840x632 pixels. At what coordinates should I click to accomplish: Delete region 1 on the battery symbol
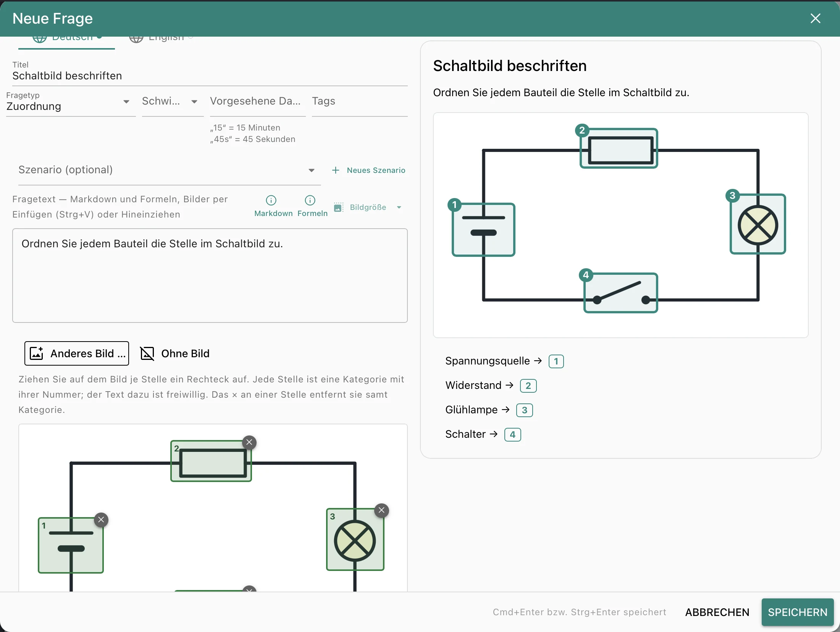point(101,519)
